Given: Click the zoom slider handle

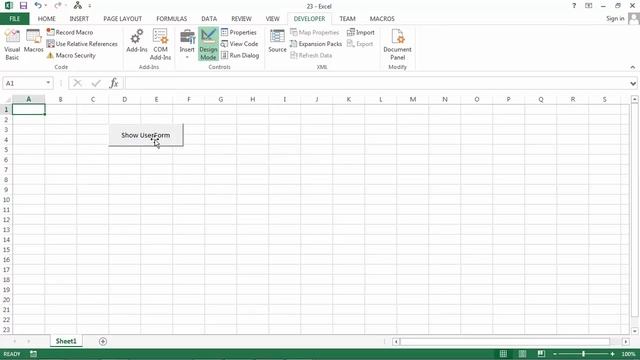Looking at the screenshot, I should point(584,354).
